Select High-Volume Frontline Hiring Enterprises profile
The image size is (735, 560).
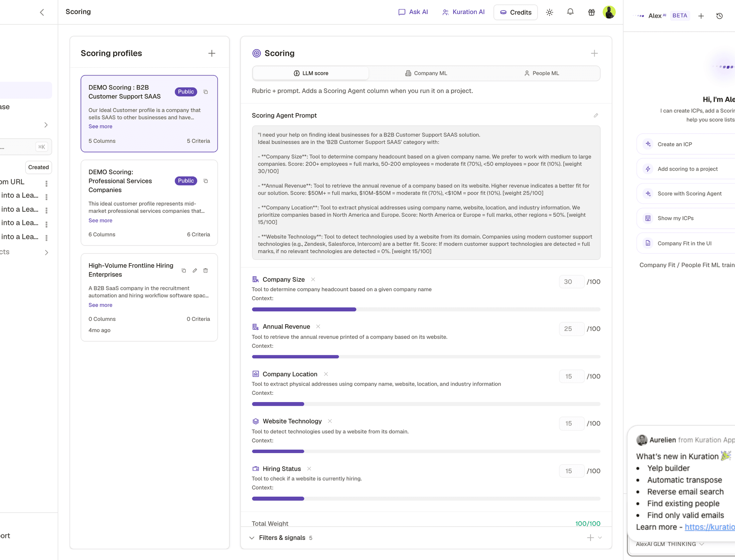[x=149, y=298]
